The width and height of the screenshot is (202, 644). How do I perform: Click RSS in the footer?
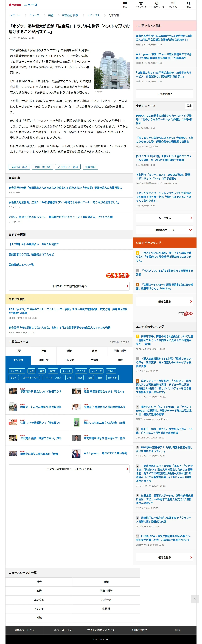tap(177, 630)
